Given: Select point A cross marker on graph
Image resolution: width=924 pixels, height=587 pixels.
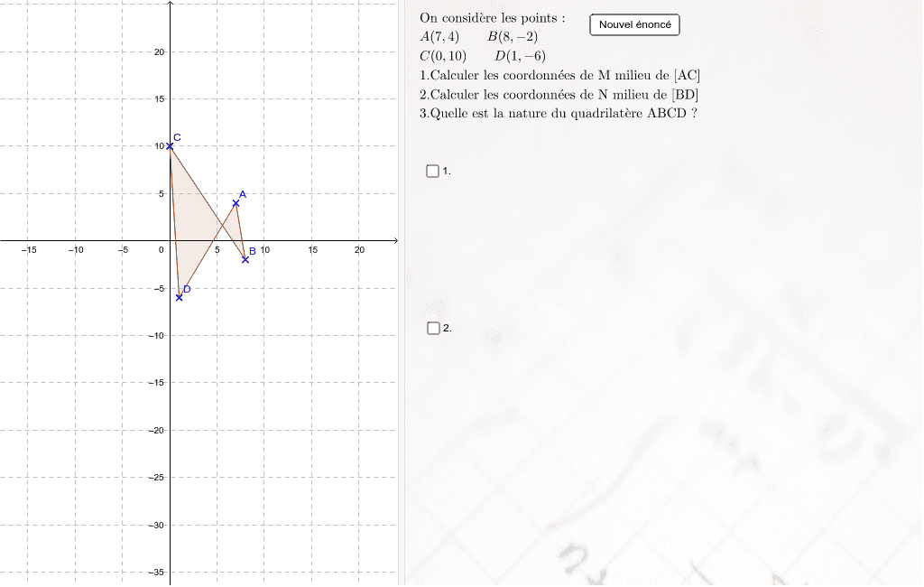Looking at the screenshot, I should (236, 203).
